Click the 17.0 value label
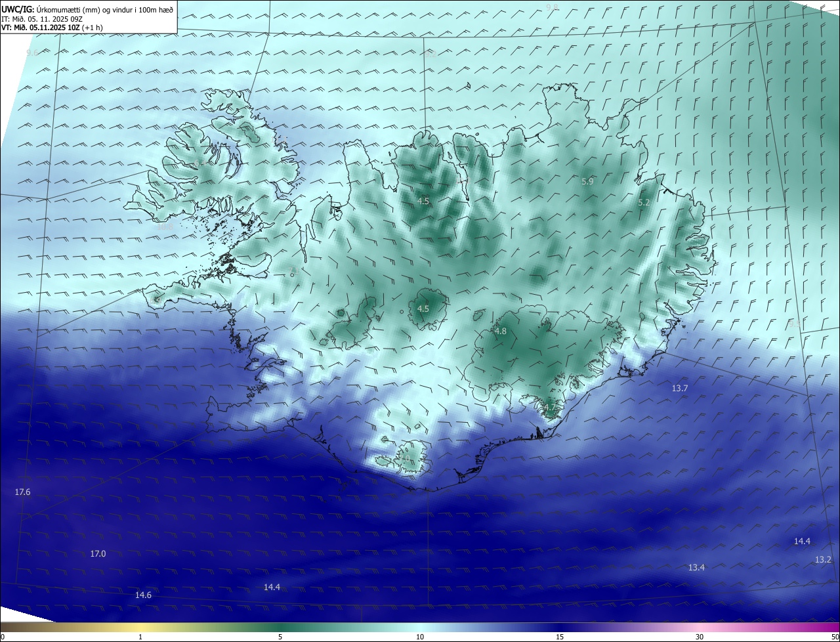This screenshot has width=840, height=642. click(98, 553)
